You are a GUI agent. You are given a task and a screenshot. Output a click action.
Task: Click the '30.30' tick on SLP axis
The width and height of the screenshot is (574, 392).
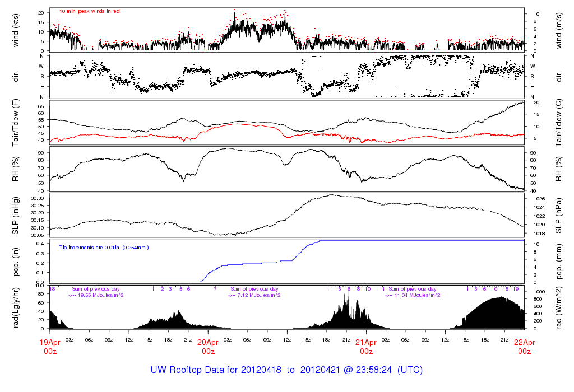point(38,198)
